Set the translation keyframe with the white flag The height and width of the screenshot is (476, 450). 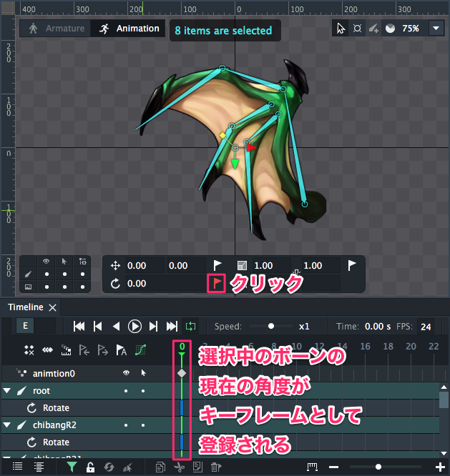point(217,265)
